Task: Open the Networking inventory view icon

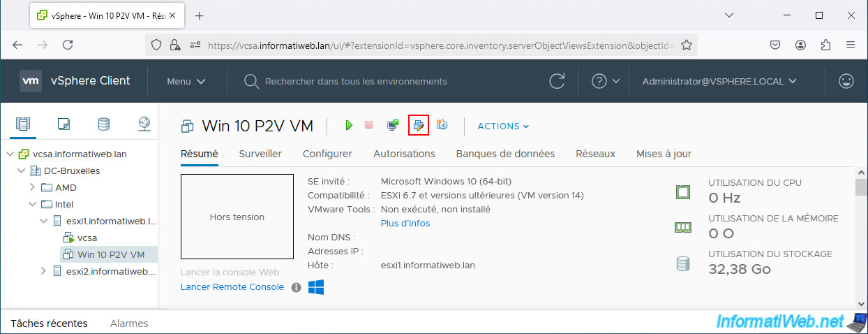Action: pyautogui.click(x=144, y=124)
